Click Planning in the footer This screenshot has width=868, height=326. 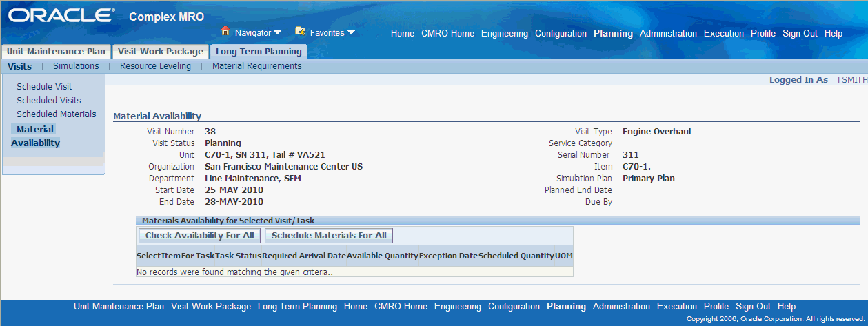[x=566, y=307]
